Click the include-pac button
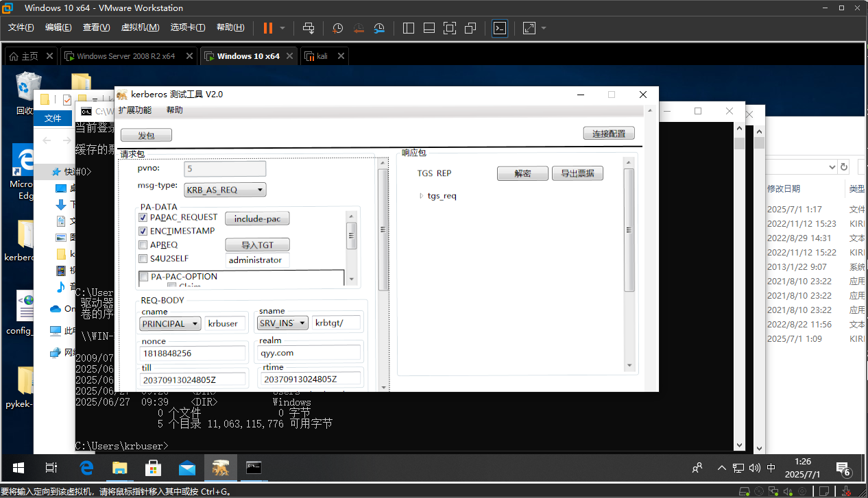Viewport: 868px width, 498px height. 257,219
